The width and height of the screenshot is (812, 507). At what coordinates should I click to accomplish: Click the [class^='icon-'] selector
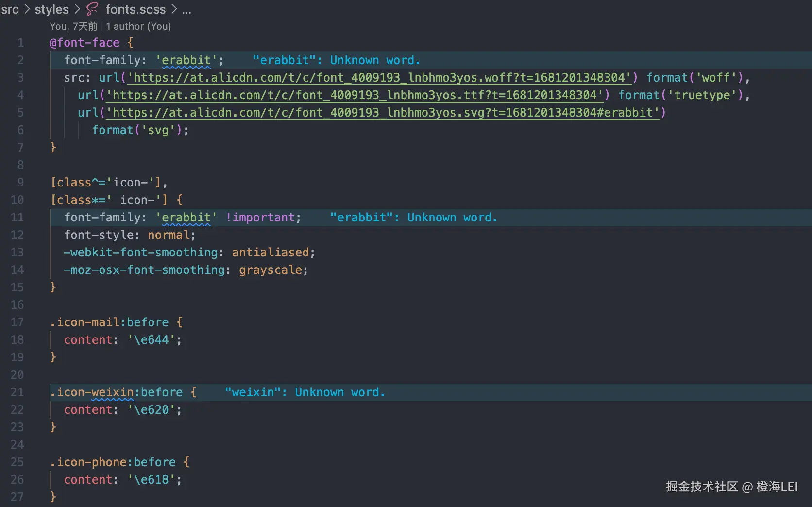pyautogui.click(x=105, y=183)
